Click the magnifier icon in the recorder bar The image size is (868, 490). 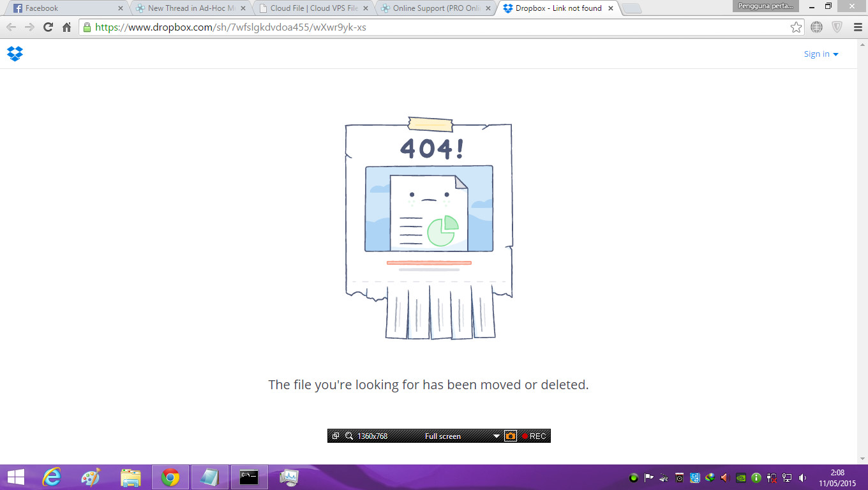349,436
